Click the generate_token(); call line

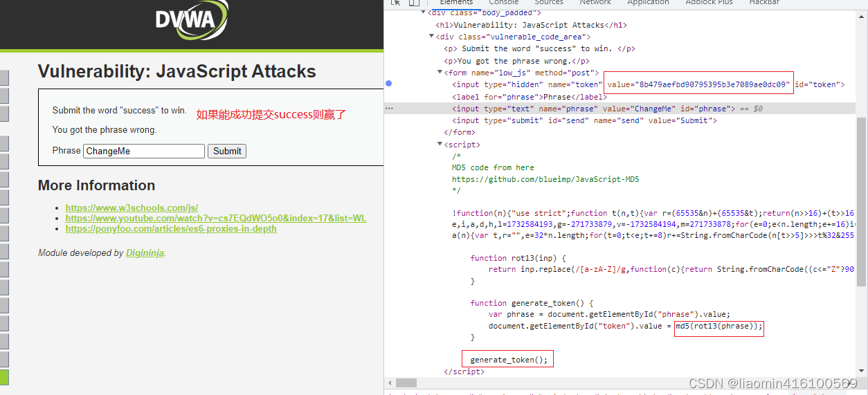(509, 360)
